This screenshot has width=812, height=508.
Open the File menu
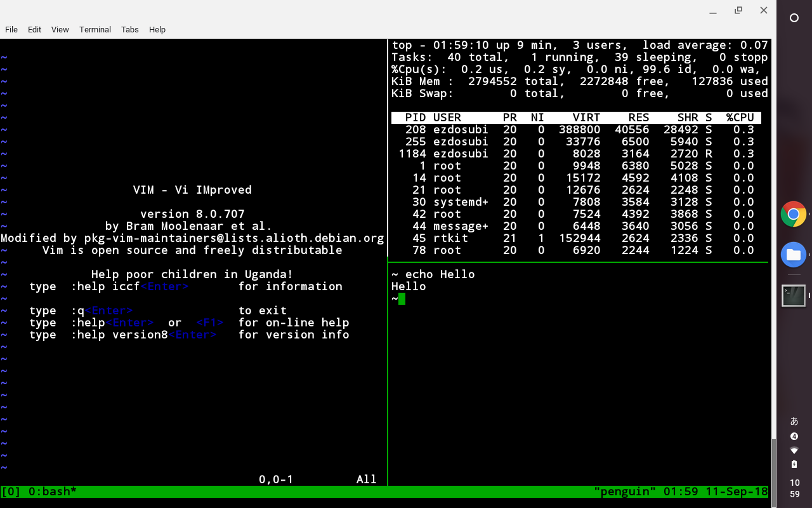(x=11, y=29)
